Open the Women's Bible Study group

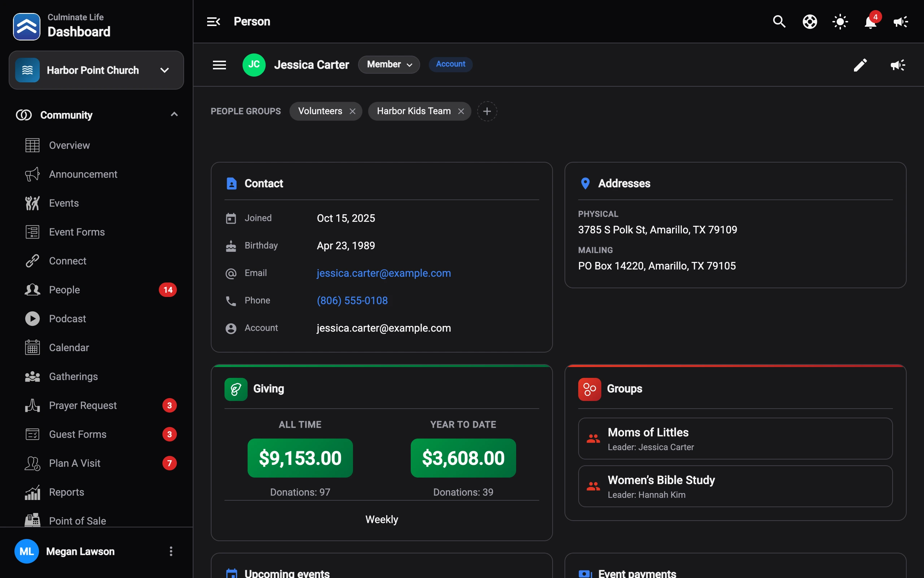(735, 486)
